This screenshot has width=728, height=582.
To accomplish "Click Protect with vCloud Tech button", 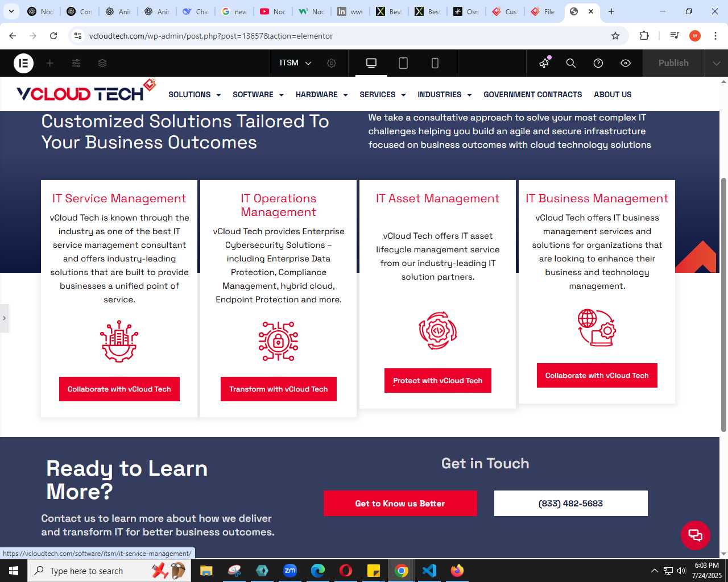I will pos(438,381).
